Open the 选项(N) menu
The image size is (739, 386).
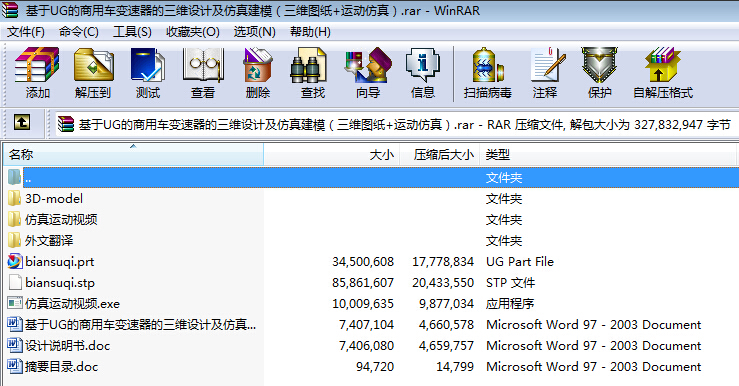click(x=255, y=32)
